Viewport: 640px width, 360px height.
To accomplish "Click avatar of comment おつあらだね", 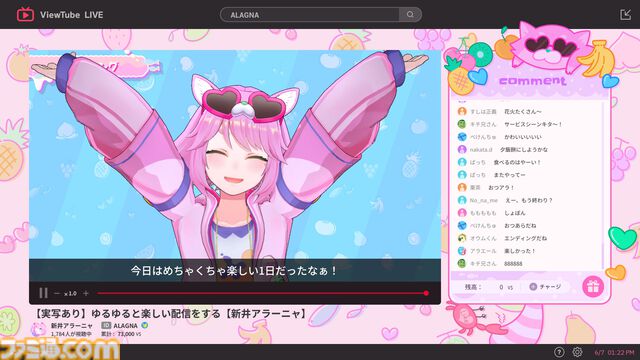I will pyautogui.click(x=462, y=225).
